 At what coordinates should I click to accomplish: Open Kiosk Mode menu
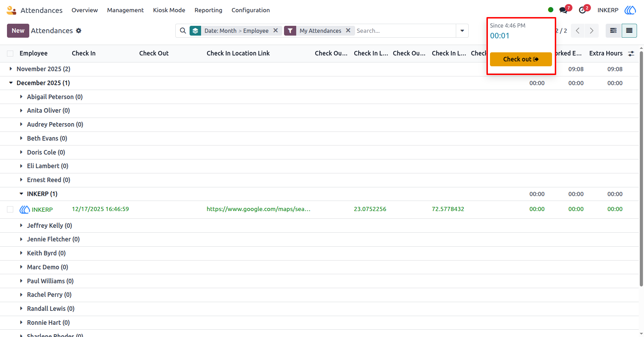[169, 10]
